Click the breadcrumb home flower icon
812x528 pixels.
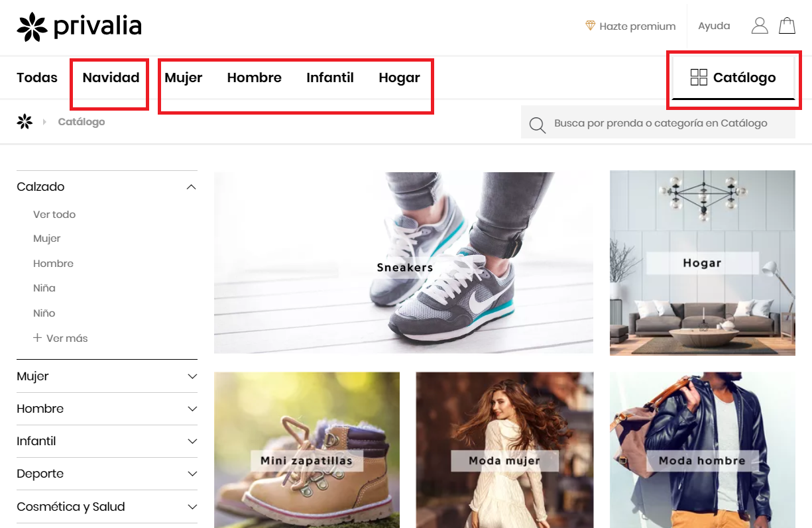tap(25, 121)
